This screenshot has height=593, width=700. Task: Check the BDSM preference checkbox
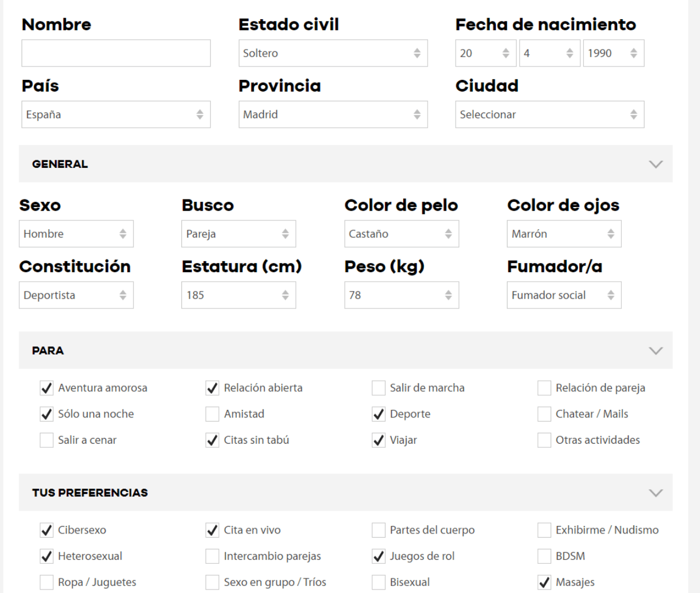tap(544, 556)
